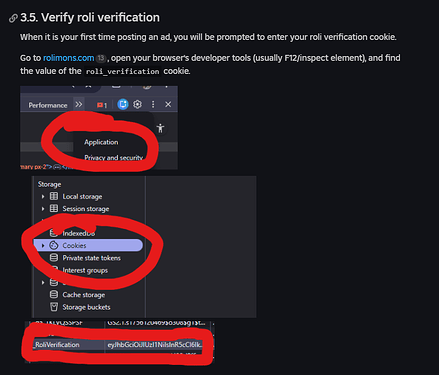The image size is (439, 375).
Task: Click the blue DevTools AI assistance icon
Action: (123, 105)
